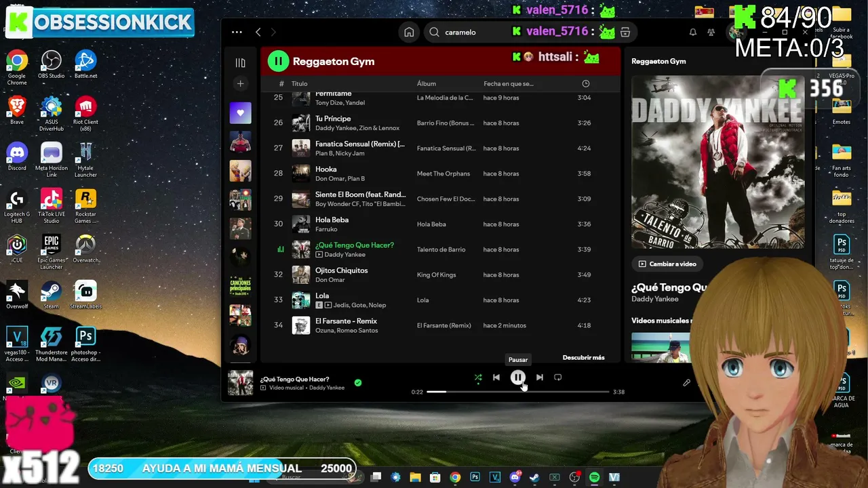Open the Talento de Barrio album cover art

click(717, 162)
